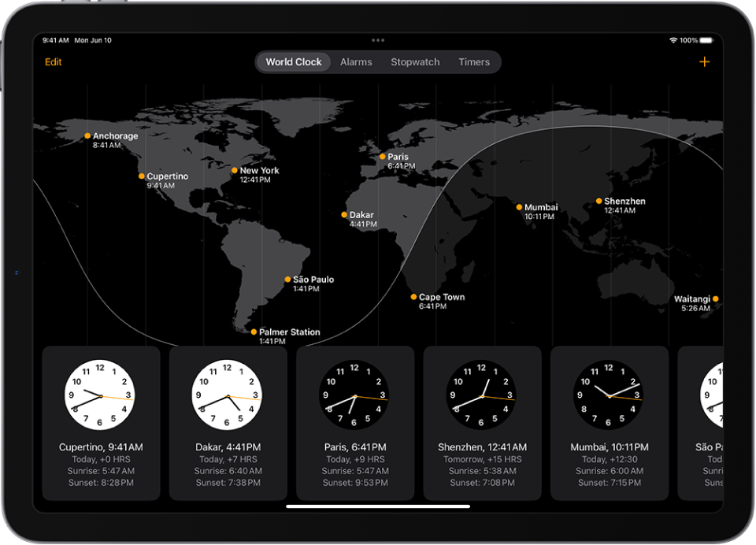Tap the New York location pin

click(234, 170)
